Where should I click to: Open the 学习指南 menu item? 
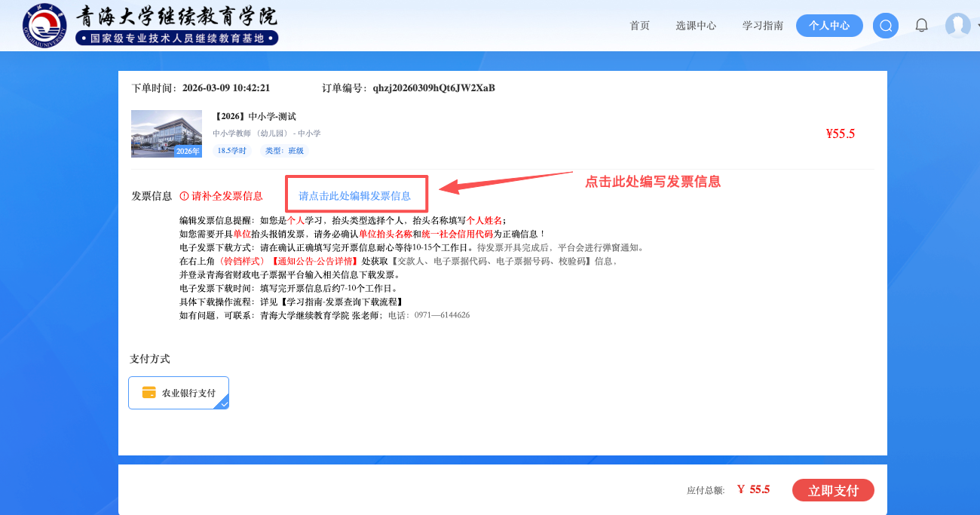click(x=763, y=26)
